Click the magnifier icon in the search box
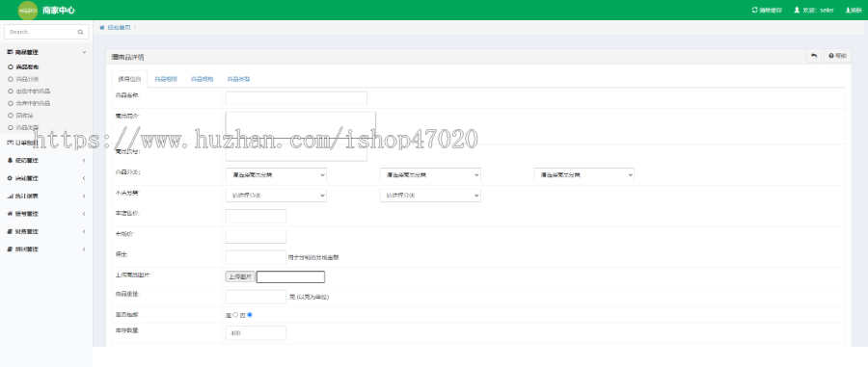Image resolution: width=868 pixels, height=367 pixels. point(80,32)
